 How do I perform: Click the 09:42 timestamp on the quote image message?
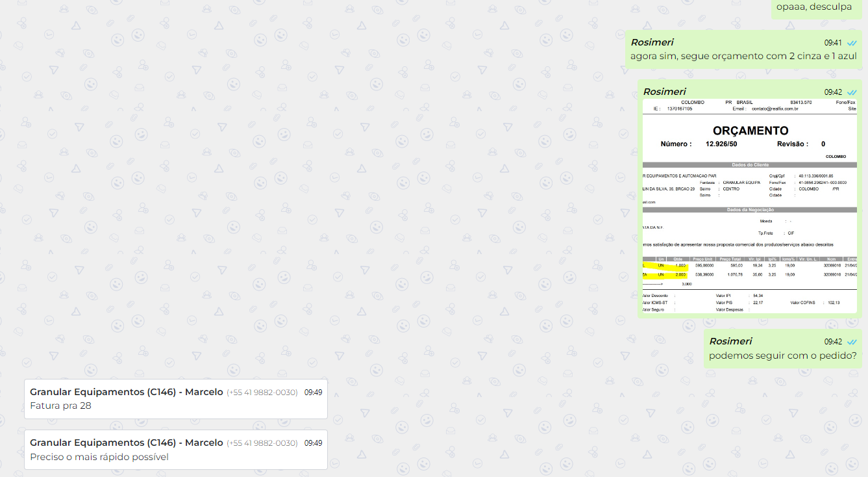[x=833, y=92]
